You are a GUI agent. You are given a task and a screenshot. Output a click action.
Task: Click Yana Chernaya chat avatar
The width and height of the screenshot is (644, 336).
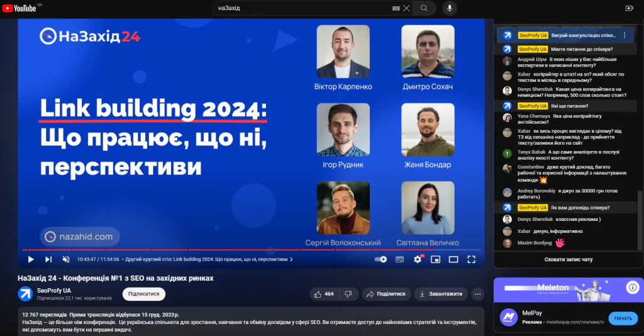tap(508, 118)
